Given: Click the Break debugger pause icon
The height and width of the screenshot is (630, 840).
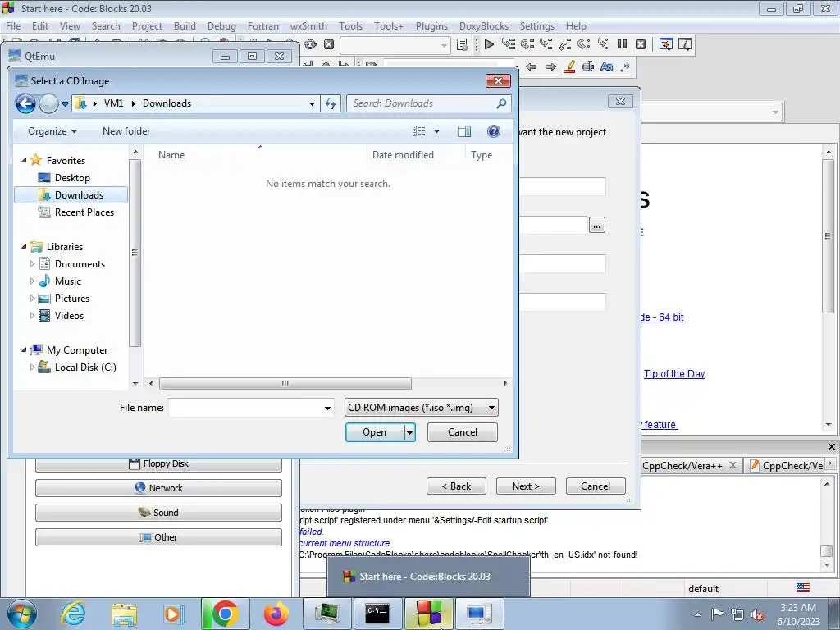Looking at the screenshot, I should coord(622,44).
